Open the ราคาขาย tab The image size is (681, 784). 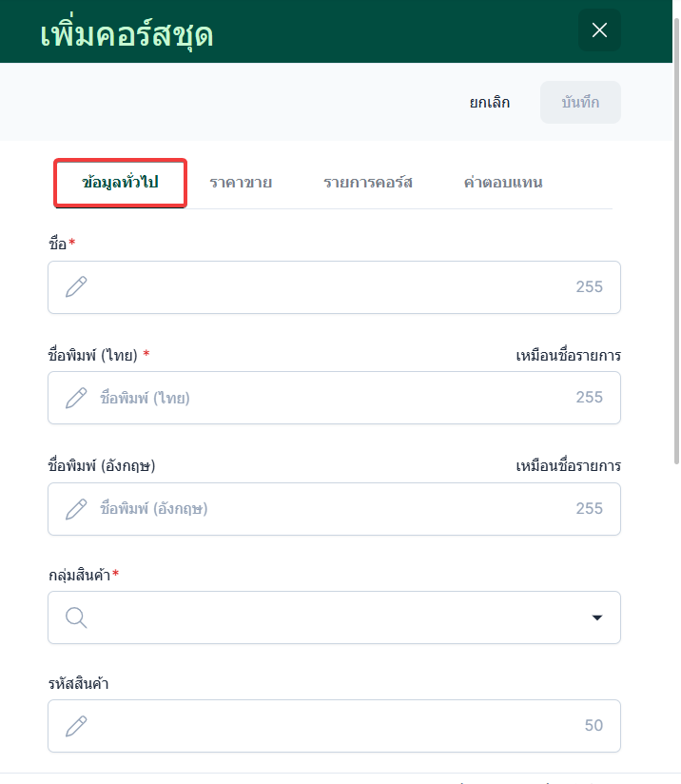point(241,183)
